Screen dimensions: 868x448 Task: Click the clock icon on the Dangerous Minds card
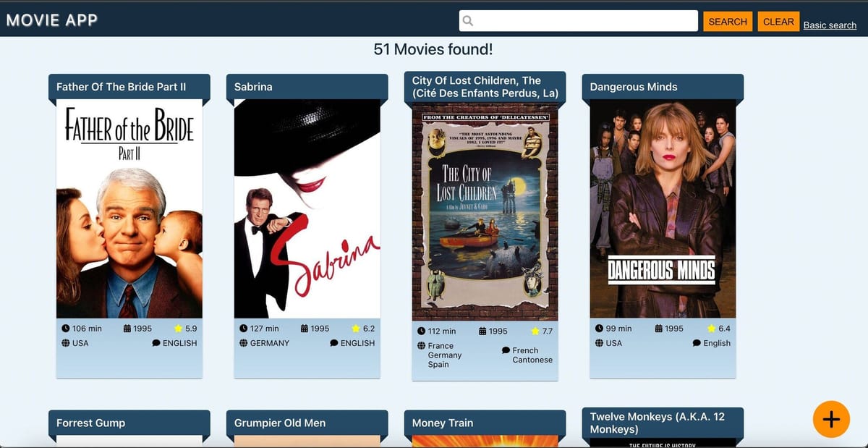coord(599,328)
